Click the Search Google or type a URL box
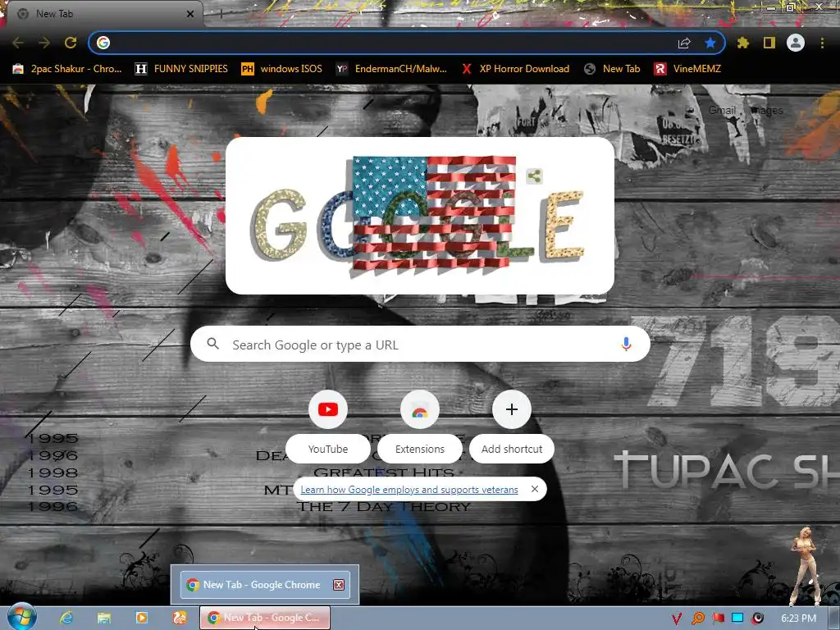The width and height of the screenshot is (840, 630). (x=421, y=344)
